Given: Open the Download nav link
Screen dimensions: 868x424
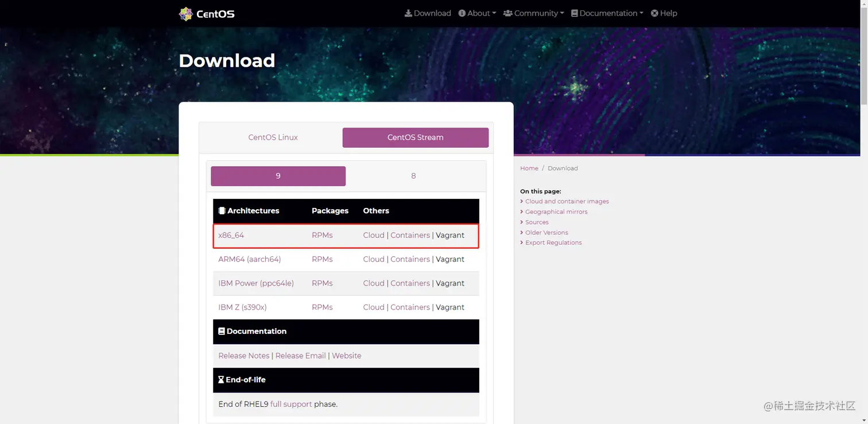Looking at the screenshot, I should click(428, 13).
